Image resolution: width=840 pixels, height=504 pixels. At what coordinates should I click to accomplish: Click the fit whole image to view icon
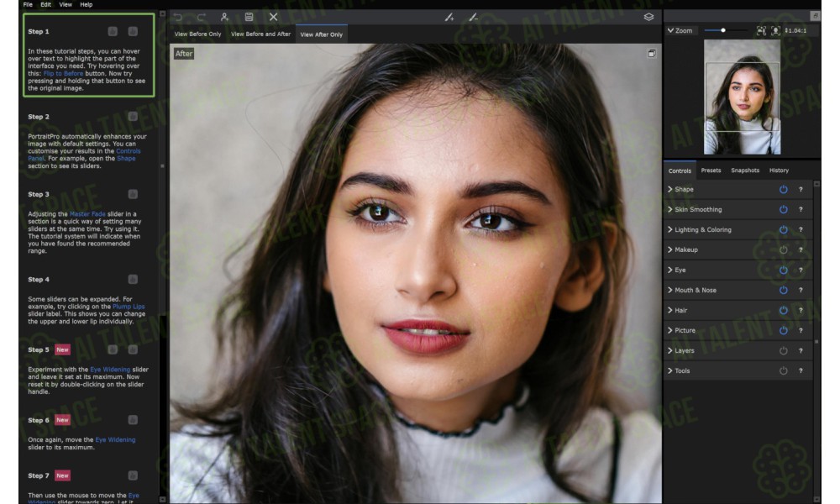click(761, 30)
